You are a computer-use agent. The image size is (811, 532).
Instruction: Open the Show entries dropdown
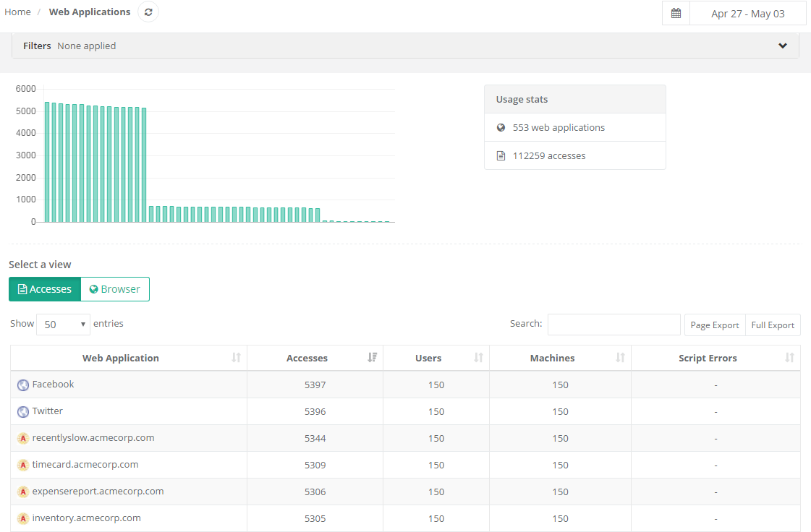click(63, 325)
